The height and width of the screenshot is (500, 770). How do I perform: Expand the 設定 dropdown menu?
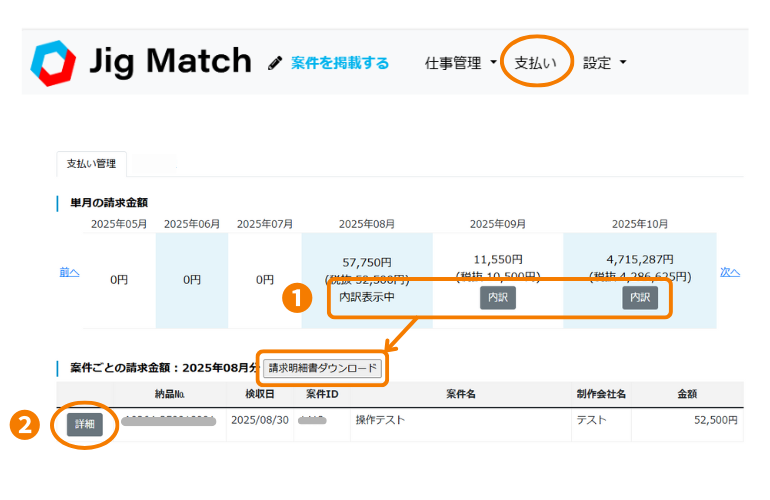pos(605,63)
